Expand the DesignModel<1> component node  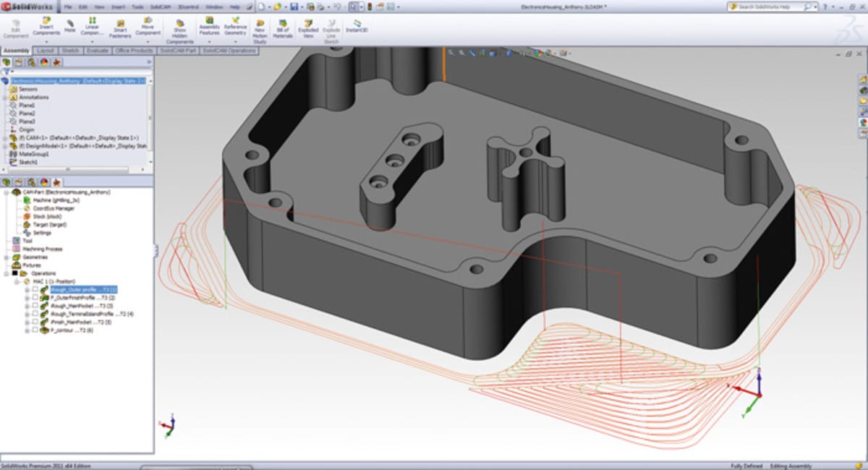pos(6,145)
